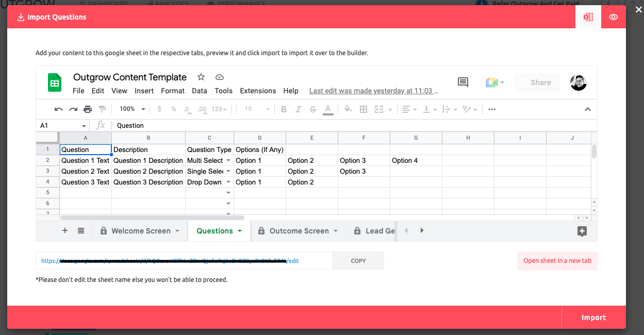Open the Google Meet call icon
644x335 pixels.
[x=494, y=82]
